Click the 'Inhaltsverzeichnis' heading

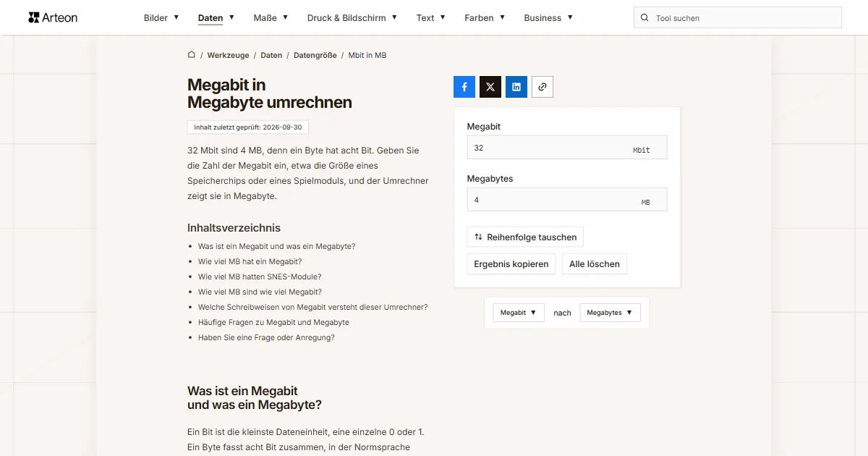click(x=234, y=227)
